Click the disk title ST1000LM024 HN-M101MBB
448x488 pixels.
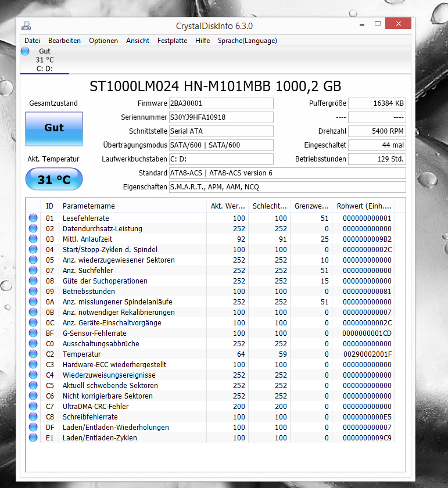click(216, 86)
